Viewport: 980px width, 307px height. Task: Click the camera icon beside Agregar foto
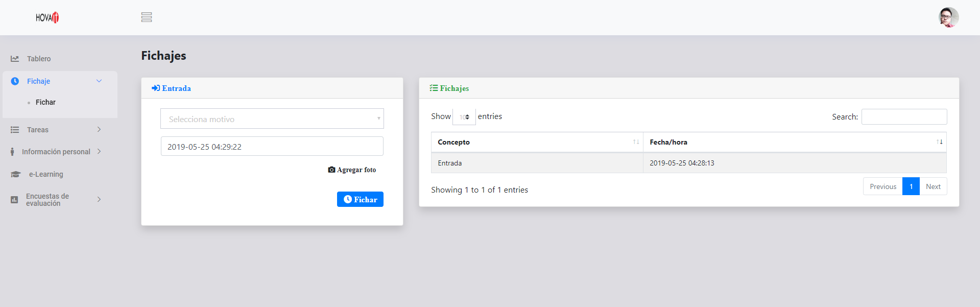point(331,170)
